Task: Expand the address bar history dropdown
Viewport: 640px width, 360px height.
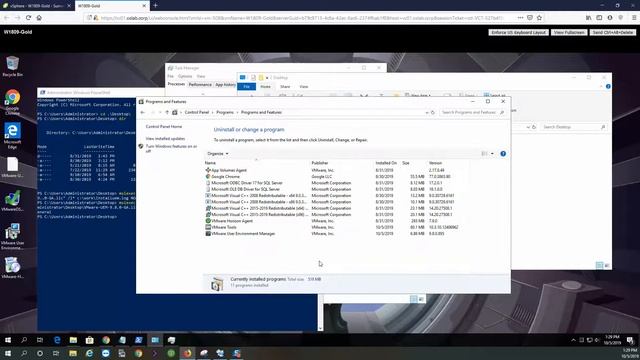Action: pyautogui.click(x=427, y=112)
